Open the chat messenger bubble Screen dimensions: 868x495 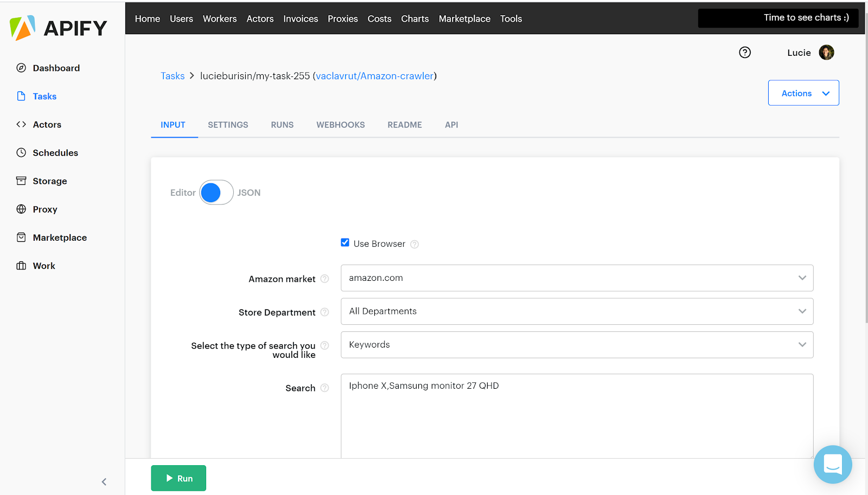click(833, 465)
